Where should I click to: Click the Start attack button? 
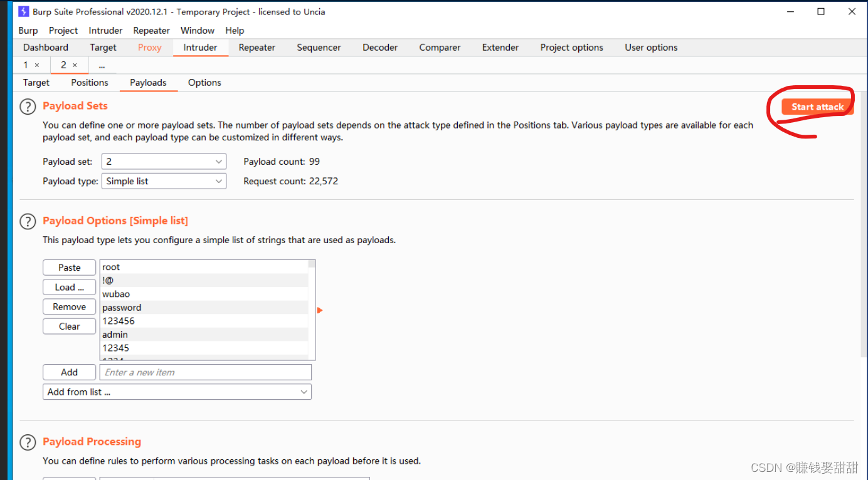pyautogui.click(x=817, y=107)
